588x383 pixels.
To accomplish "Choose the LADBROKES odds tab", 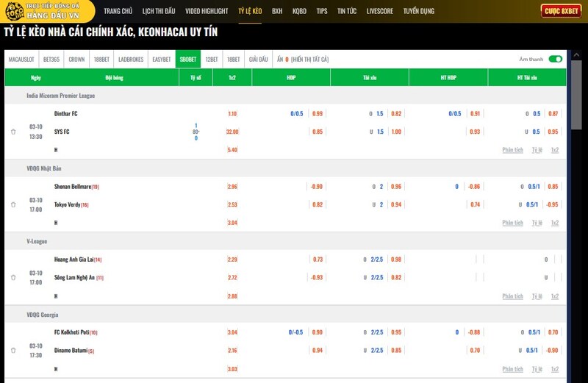I will pyautogui.click(x=131, y=60).
